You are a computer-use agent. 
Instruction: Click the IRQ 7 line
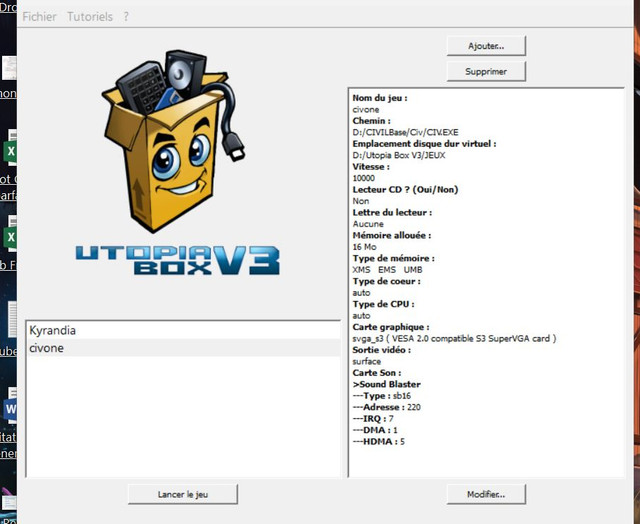pyautogui.click(x=373, y=418)
